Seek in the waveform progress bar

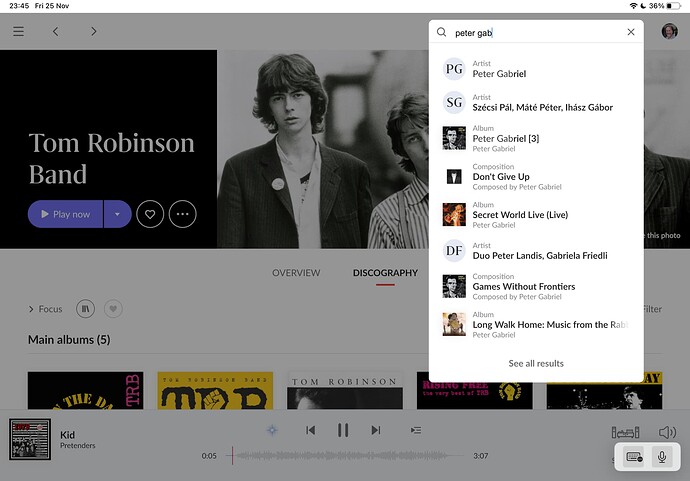click(346, 456)
